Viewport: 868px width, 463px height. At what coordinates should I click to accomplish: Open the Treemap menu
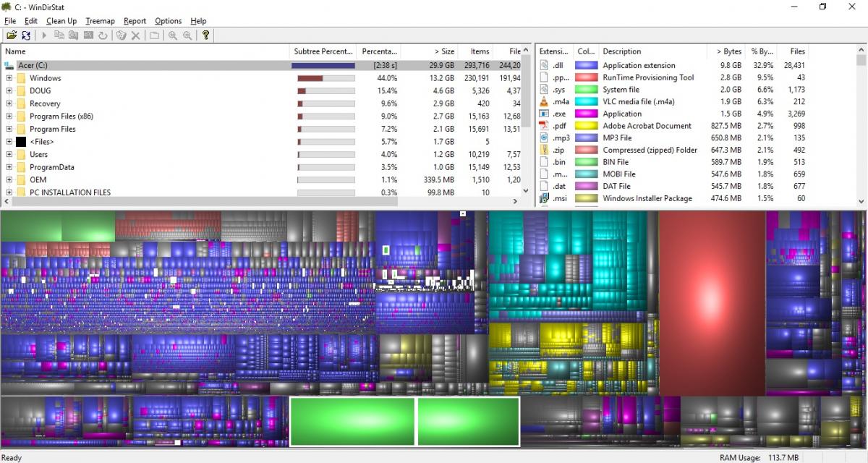[x=100, y=21]
